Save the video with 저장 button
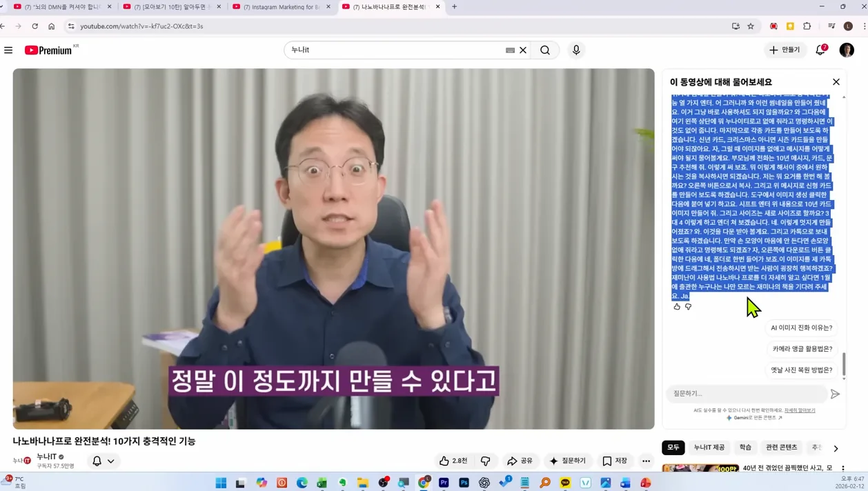The image size is (868, 491). tap(614, 461)
